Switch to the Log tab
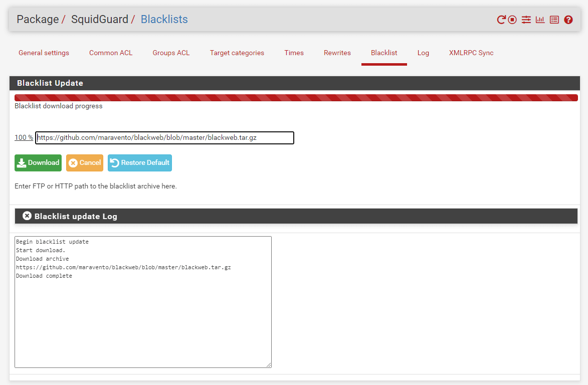The height and width of the screenshot is (385, 588). click(x=423, y=53)
